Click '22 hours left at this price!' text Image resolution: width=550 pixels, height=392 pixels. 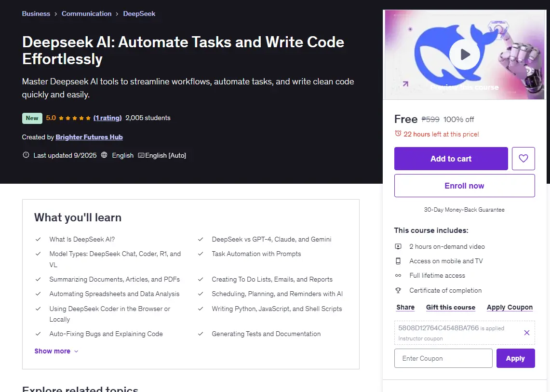pos(441,134)
